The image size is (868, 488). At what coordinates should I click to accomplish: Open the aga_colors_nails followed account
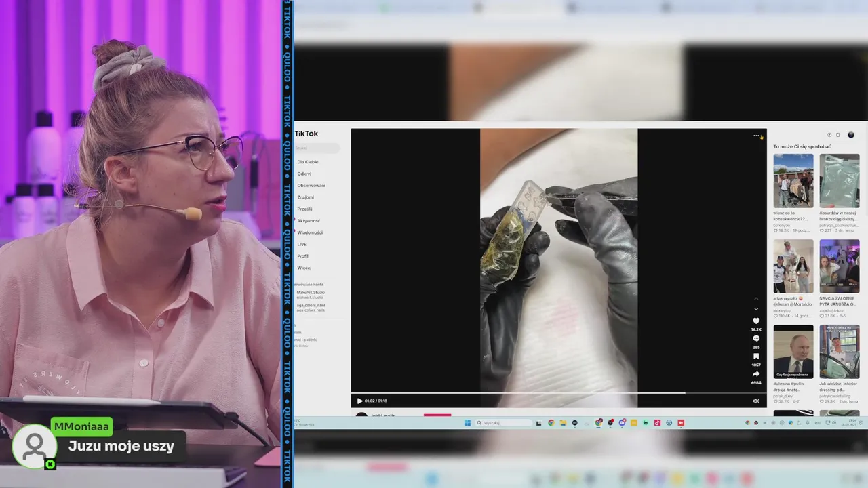[311, 307]
